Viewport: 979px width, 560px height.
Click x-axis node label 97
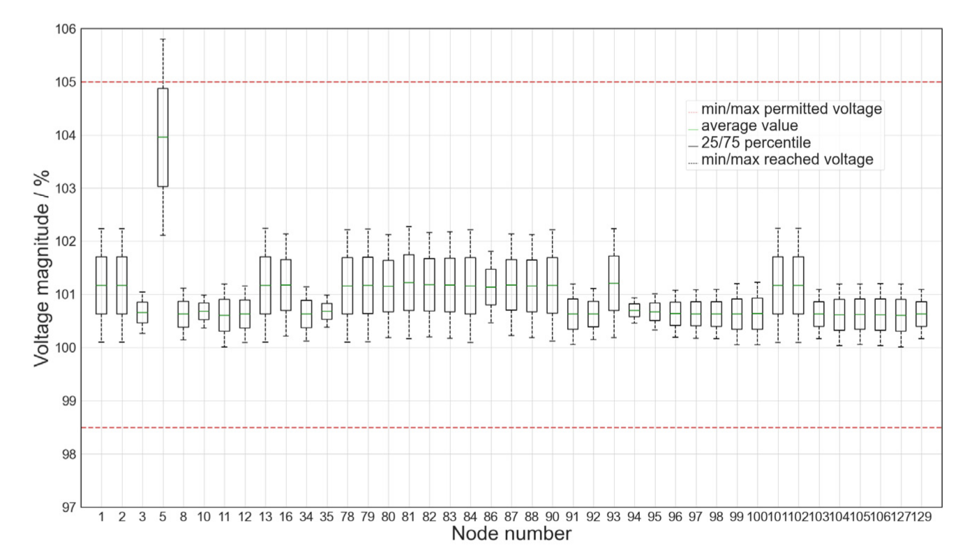pyautogui.click(x=696, y=517)
